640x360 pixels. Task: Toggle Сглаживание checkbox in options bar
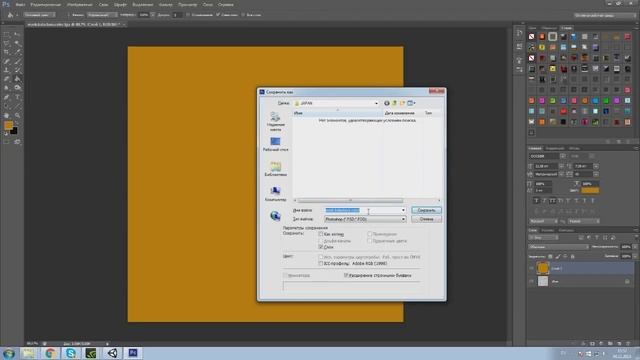[188, 15]
